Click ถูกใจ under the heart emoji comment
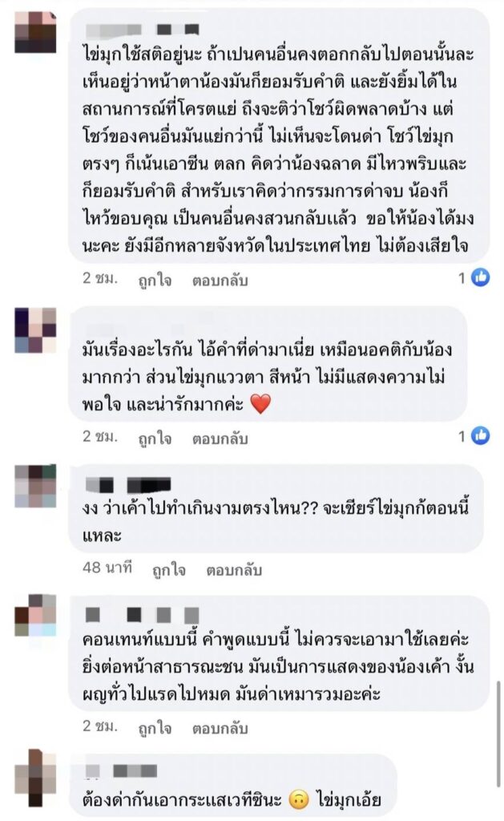504x821 pixels. pos(155,438)
